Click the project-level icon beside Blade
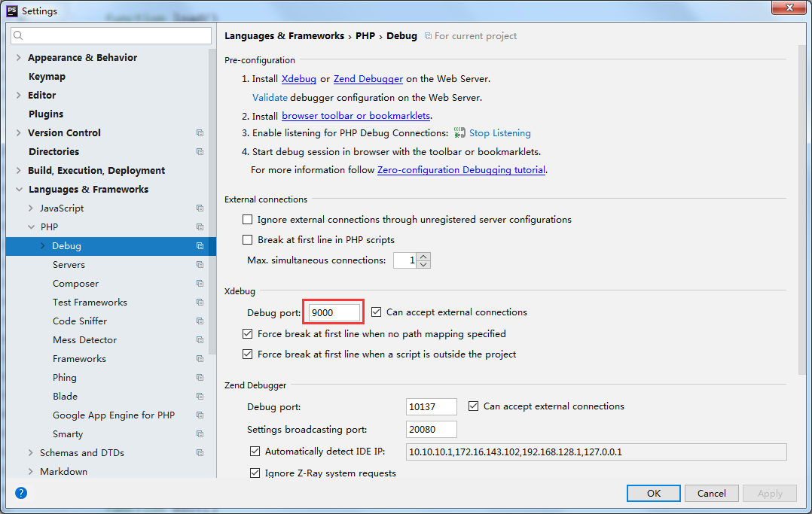 point(200,396)
